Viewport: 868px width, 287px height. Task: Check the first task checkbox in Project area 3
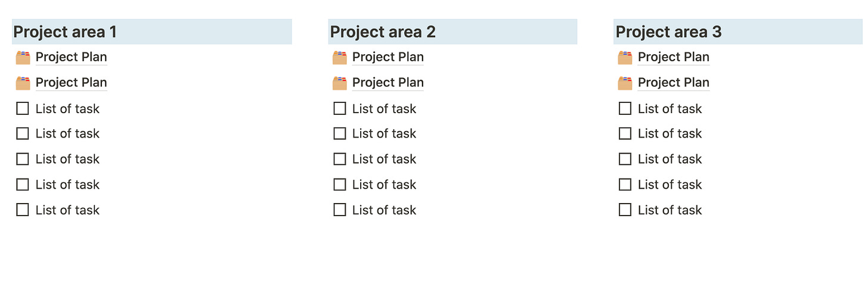625,108
